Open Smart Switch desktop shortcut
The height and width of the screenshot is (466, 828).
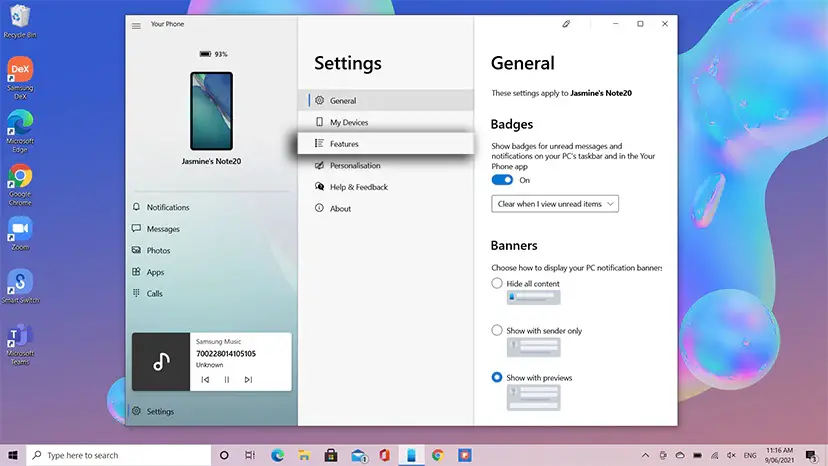pos(20,286)
